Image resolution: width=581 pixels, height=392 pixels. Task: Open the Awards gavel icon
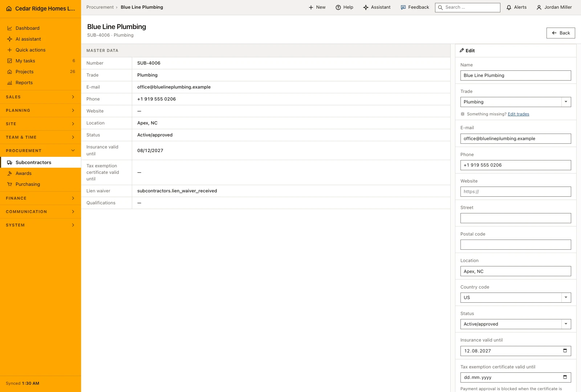pyautogui.click(x=10, y=173)
